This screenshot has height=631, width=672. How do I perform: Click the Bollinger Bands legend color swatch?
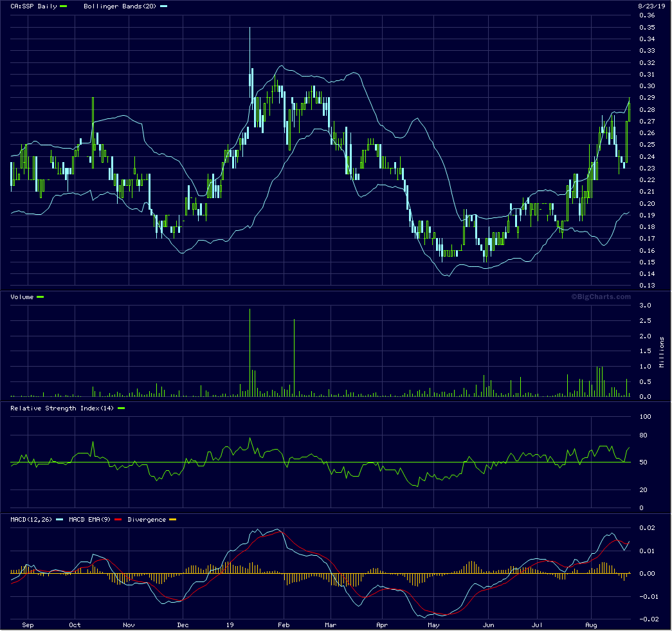click(x=163, y=6)
